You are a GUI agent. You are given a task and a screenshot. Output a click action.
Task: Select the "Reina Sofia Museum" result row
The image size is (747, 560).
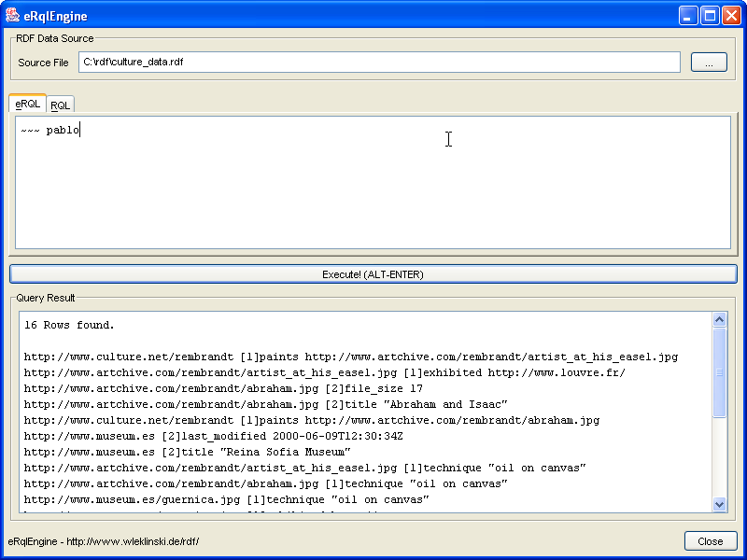point(187,452)
